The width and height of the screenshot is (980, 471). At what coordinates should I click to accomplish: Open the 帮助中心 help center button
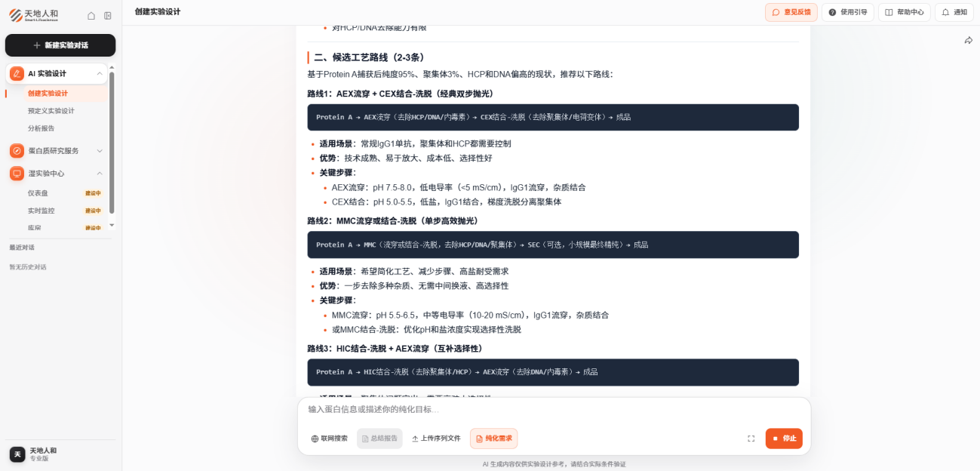point(905,12)
